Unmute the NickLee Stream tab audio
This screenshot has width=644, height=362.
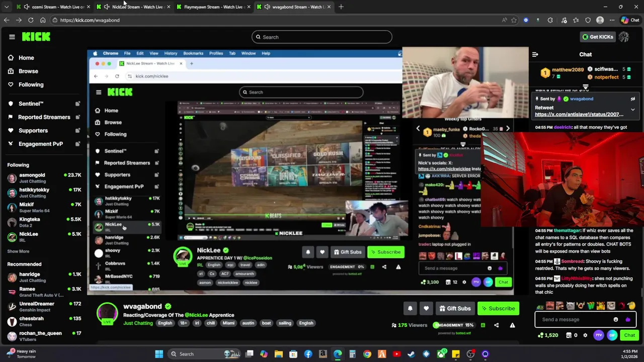point(107,7)
